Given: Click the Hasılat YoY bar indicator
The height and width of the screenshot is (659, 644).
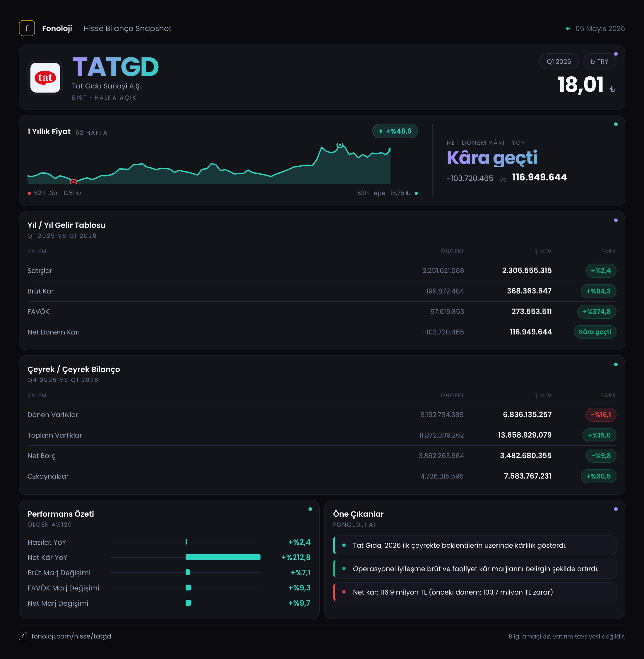Looking at the screenshot, I should point(186,542).
